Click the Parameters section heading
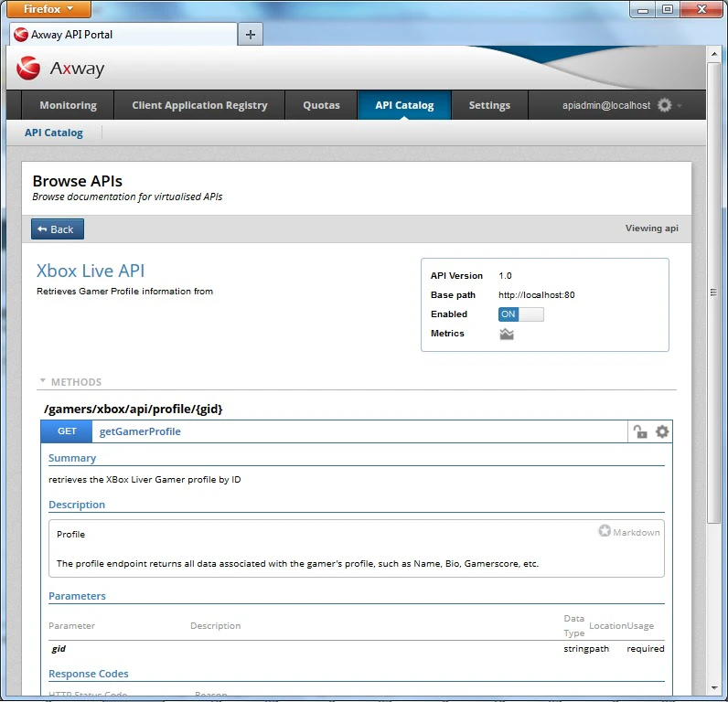The height and width of the screenshot is (702, 728). pos(77,596)
